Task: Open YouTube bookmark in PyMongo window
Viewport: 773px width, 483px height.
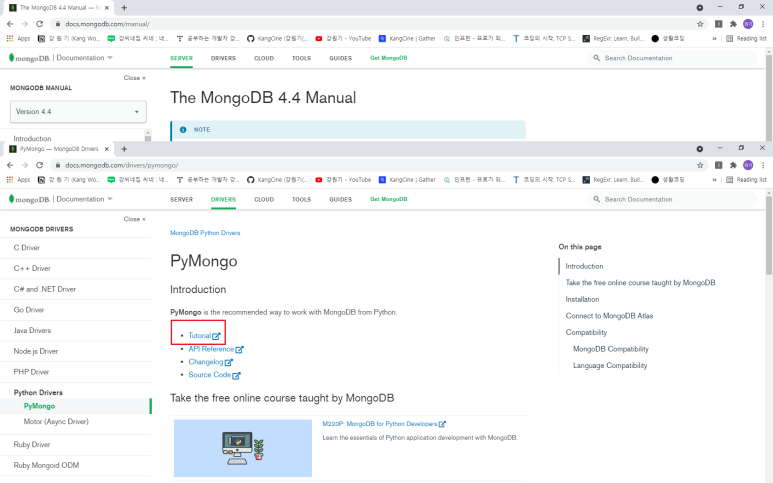Action: pos(343,180)
